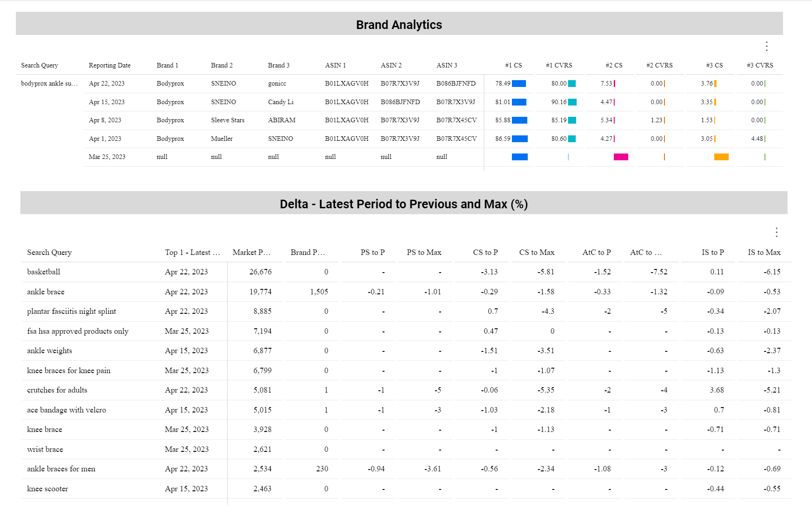This screenshot has width=812, height=518.
Task: Sort by the #2 CVRS column header
Action: 659,65
